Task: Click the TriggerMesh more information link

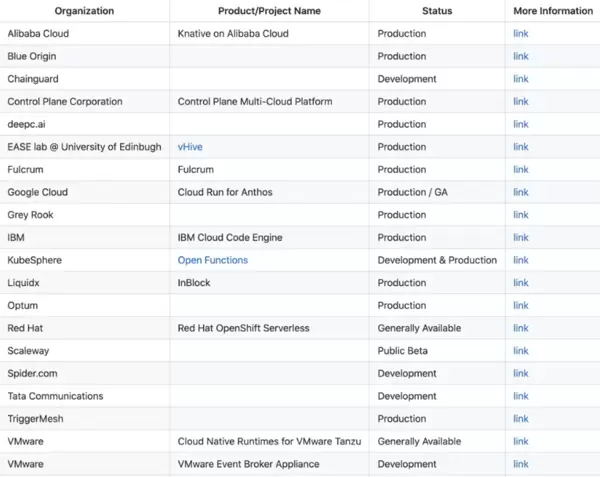Action: point(520,419)
